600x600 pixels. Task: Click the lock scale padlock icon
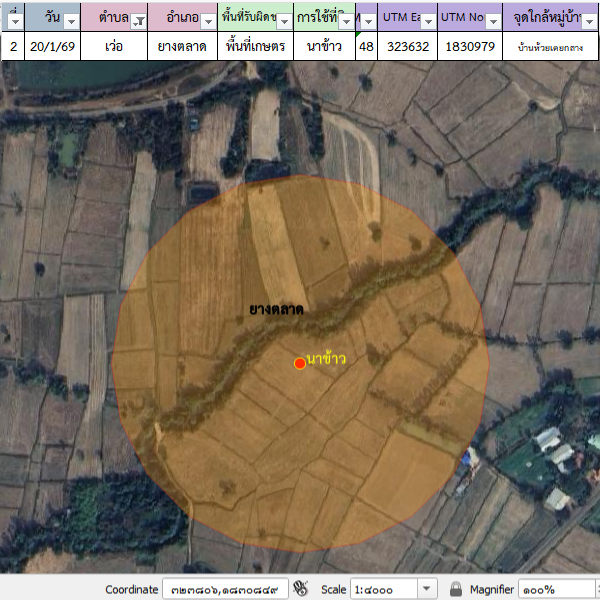point(456,589)
